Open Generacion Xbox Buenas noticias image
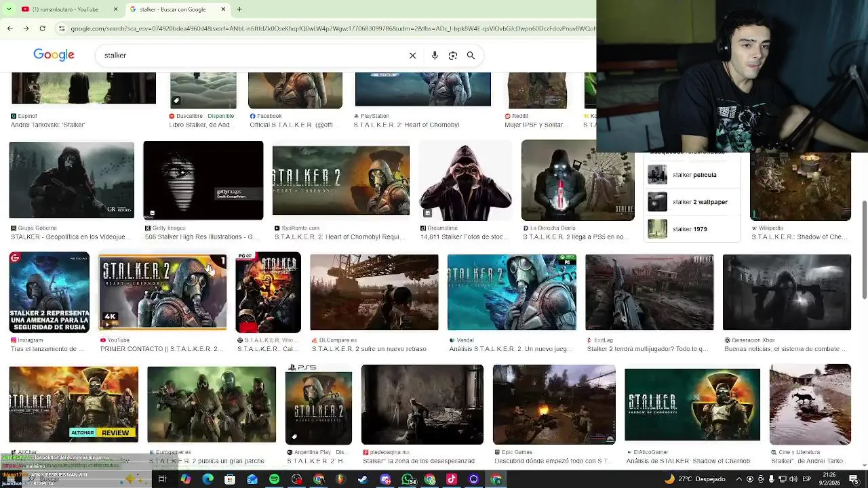This screenshot has width=868, height=488. point(787,293)
